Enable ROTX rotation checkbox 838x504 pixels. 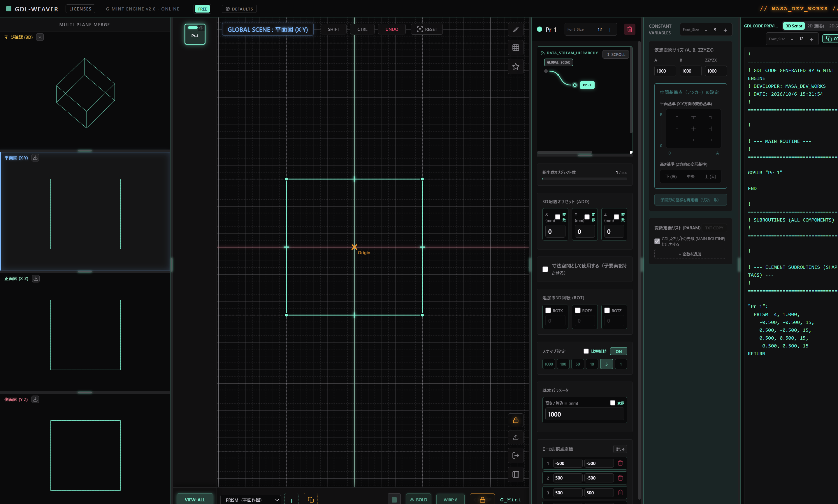point(548,310)
